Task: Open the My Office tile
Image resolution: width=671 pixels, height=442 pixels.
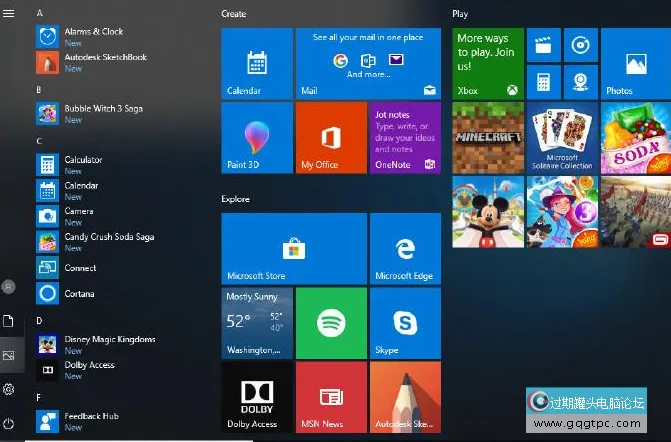Action: click(x=331, y=138)
